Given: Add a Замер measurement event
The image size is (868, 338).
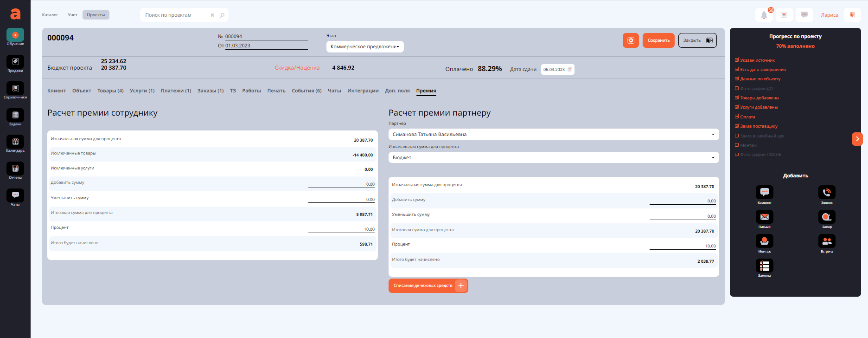Looking at the screenshot, I should (x=827, y=217).
